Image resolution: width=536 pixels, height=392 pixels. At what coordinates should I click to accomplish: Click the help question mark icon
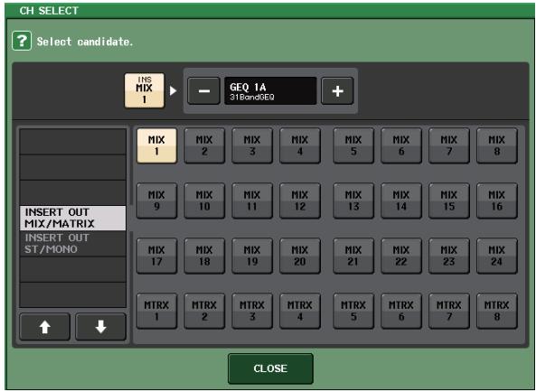click(x=22, y=41)
